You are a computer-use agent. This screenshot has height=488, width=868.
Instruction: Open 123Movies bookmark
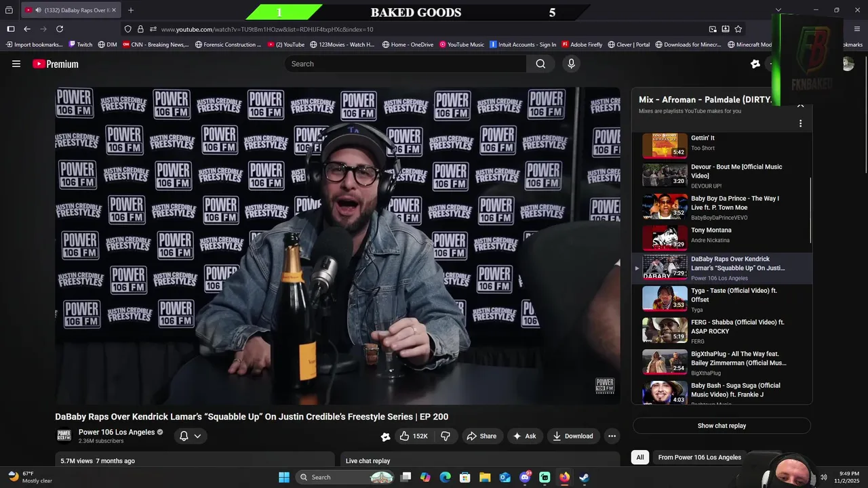click(342, 45)
